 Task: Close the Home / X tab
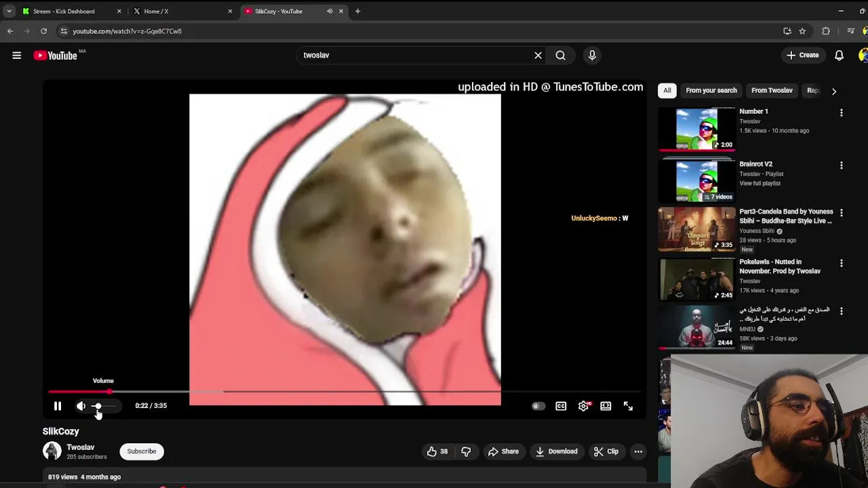(x=230, y=11)
